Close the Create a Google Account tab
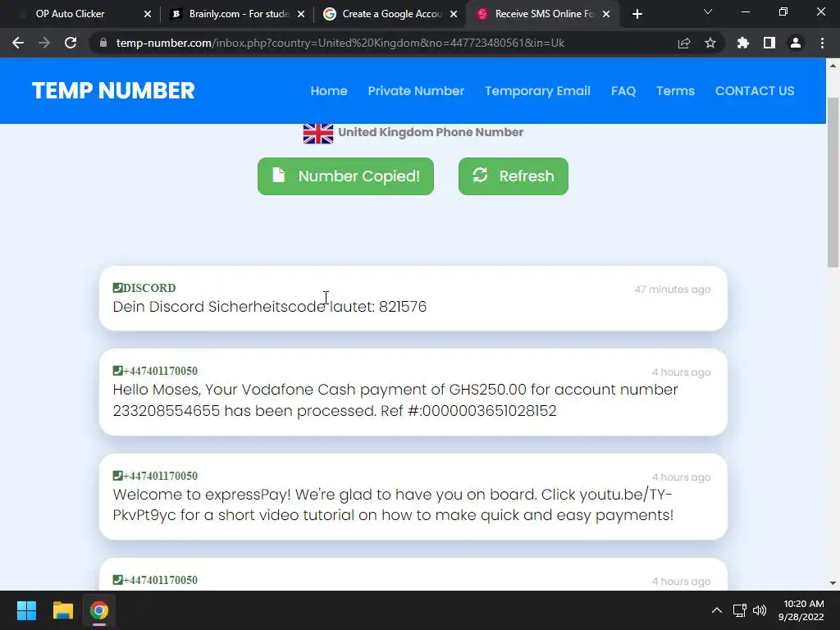This screenshot has width=840, height=630. pyautogui.click(x=454, y=14)
